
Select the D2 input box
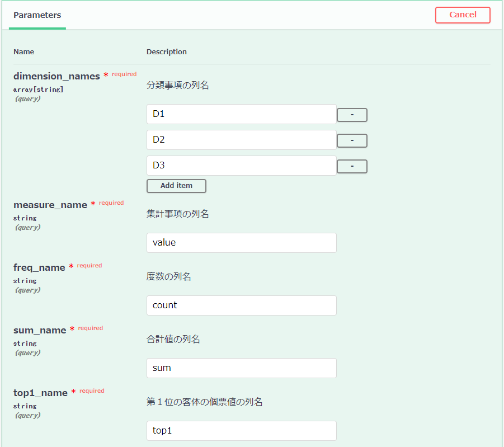coord(241,140)
